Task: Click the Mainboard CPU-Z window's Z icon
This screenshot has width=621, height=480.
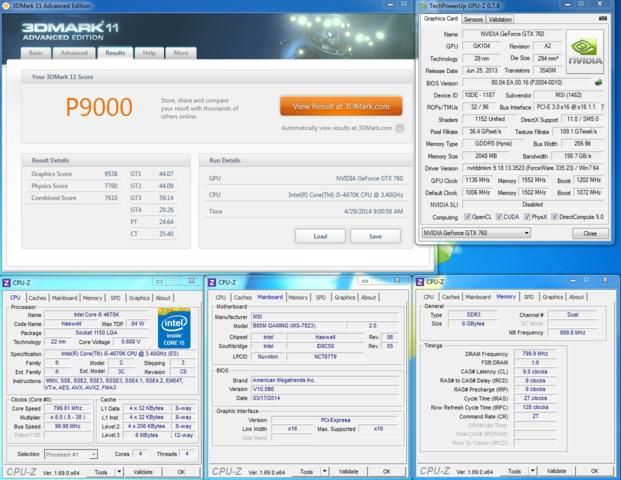Action: 212,282
